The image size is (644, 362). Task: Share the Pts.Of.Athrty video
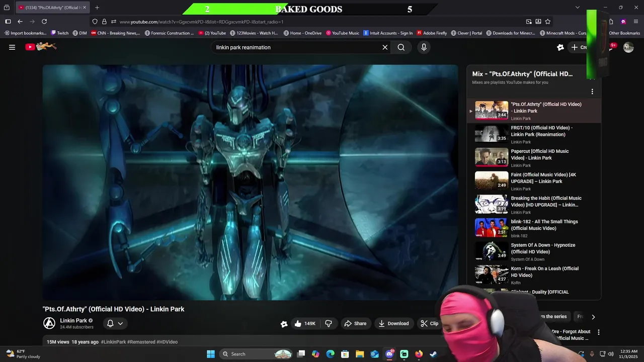tap(355, 324)
